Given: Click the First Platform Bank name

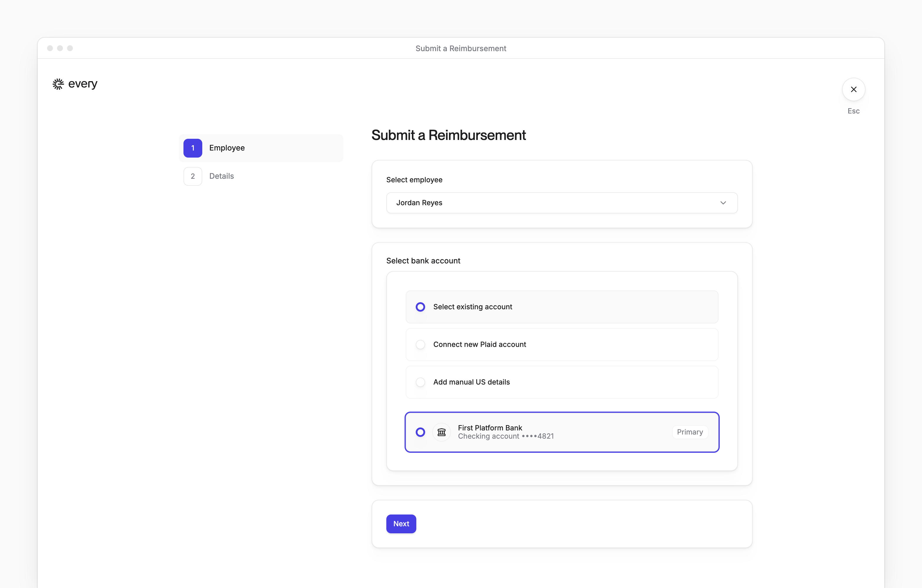Looking at the screenshot, I should tap(490, 427).
